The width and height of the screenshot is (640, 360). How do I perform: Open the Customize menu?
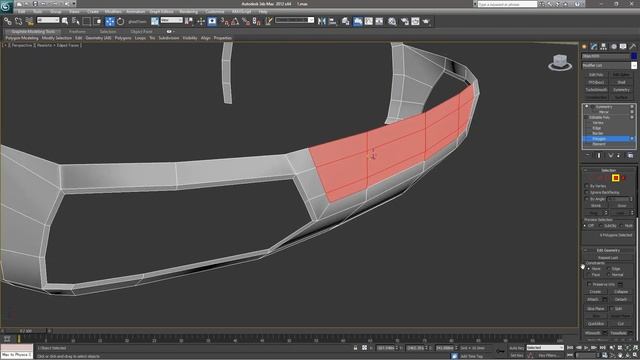[x=215, y=12]
